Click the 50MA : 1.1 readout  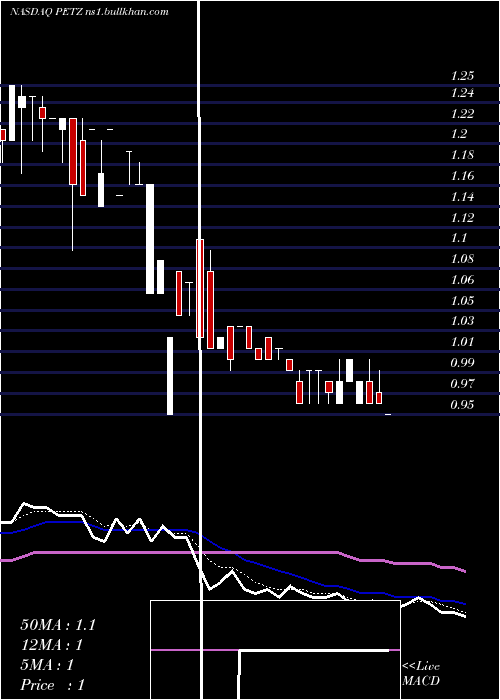pos(58,625)
